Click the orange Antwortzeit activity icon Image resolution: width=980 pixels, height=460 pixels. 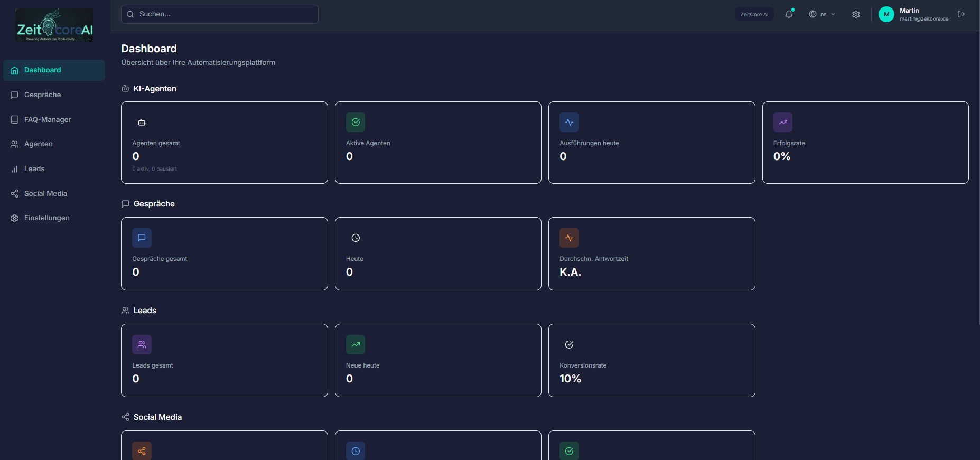(569, 238)
